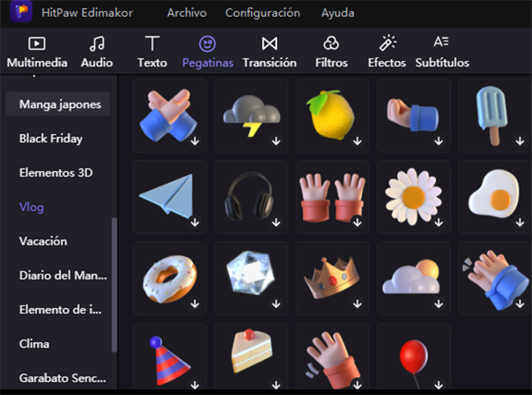532x395 pixels.
Task: Download the raised hands sticker
Action: pos(357,223)
